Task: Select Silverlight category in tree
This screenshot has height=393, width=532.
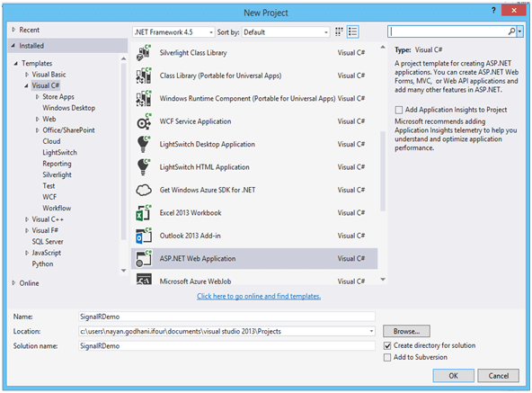Action: pos(57,175)
